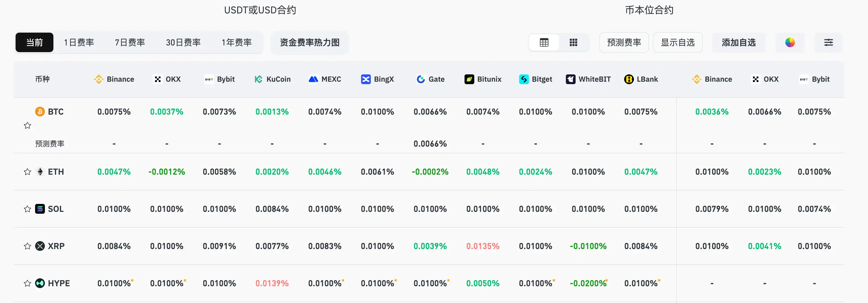Click the Bitget logo icon
Screen dimensions: 868x303
(524, 79)
